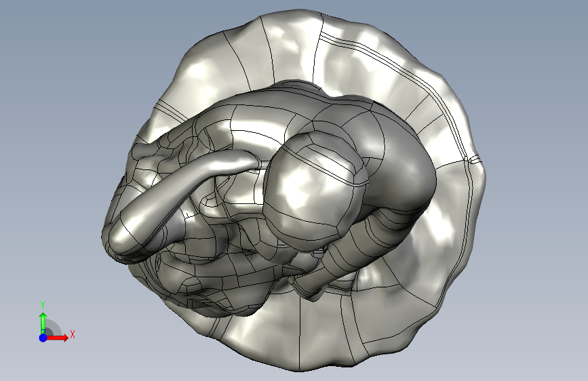Click the red "X" axis label

pyautogui.click(x=73, y=334)
